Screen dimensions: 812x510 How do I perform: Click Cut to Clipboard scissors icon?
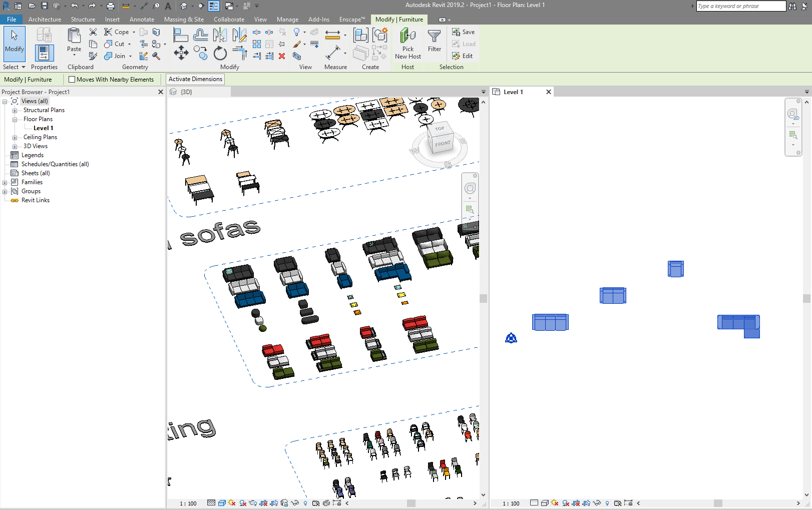click(x=93, y=32)
